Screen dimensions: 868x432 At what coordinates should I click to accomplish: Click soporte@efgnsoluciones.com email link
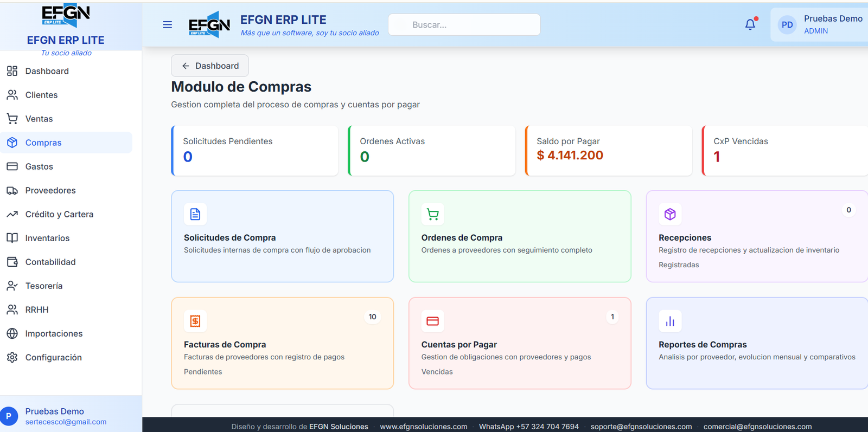point(641,427)
